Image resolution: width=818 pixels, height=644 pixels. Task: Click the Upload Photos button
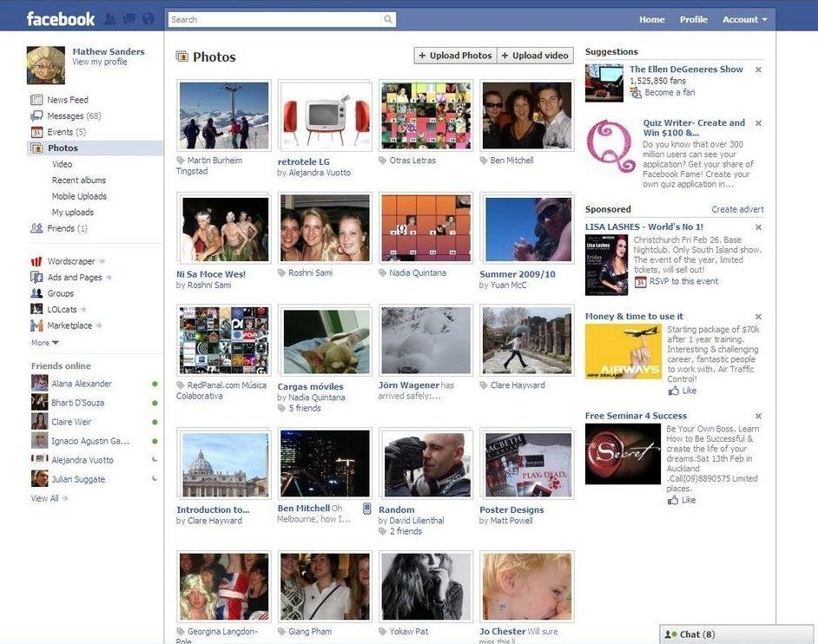click(x=455, y=56)
